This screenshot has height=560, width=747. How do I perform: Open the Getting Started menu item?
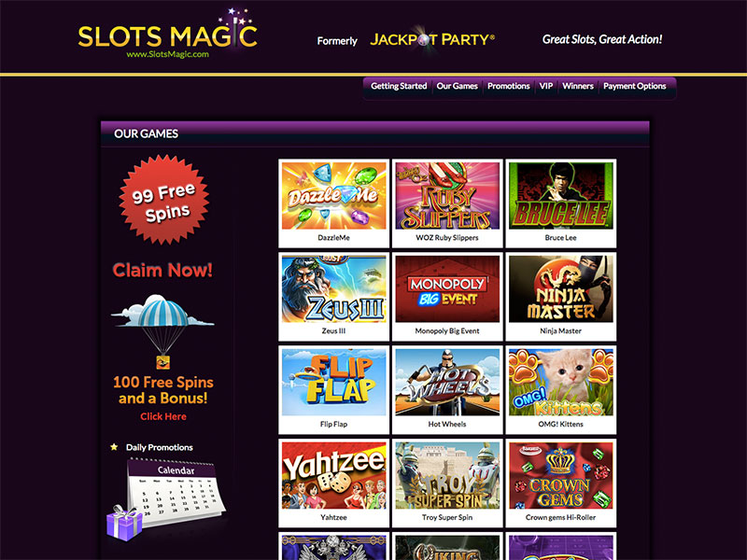(399, 86)
